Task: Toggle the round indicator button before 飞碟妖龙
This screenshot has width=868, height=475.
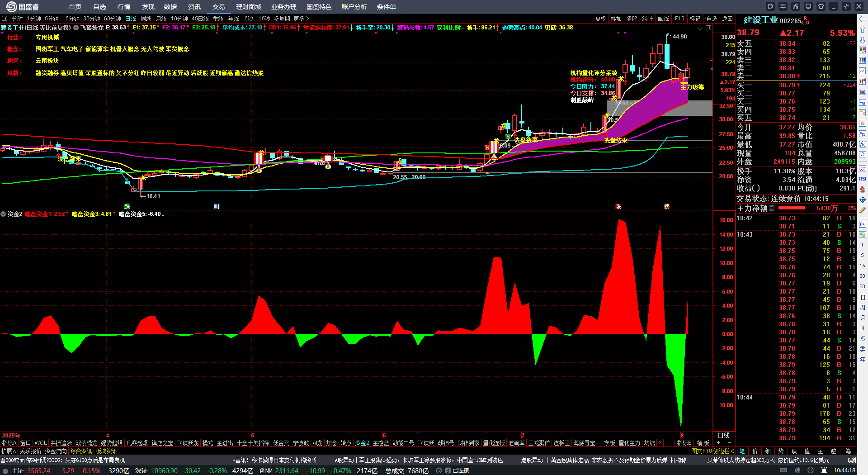Action: tap(76, 28)
